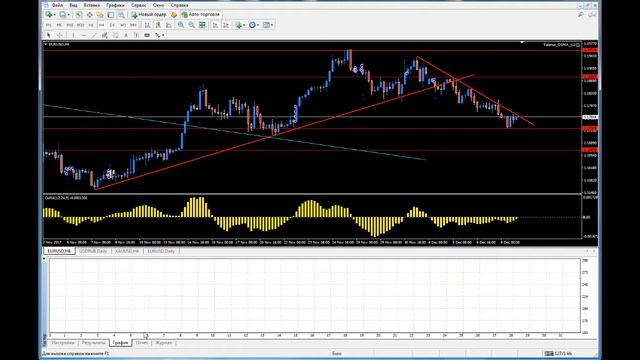Tile chart windows with the grid icon
This screenshot has width=640, height=360.
(202, 25)
